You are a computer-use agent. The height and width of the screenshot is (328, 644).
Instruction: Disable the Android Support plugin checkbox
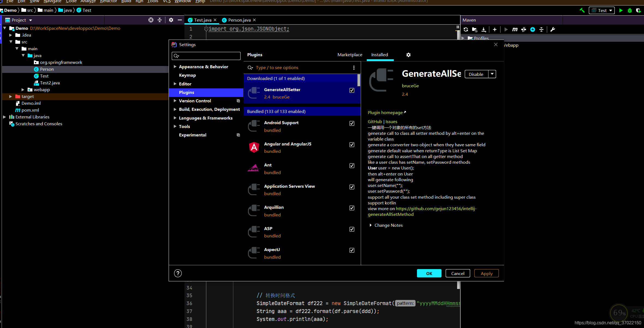click(352, 123)
